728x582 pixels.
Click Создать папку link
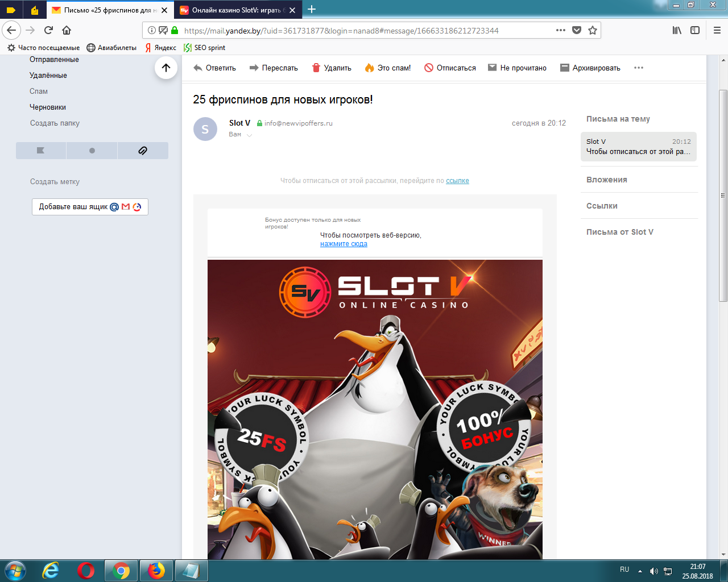tap(55, 123)
